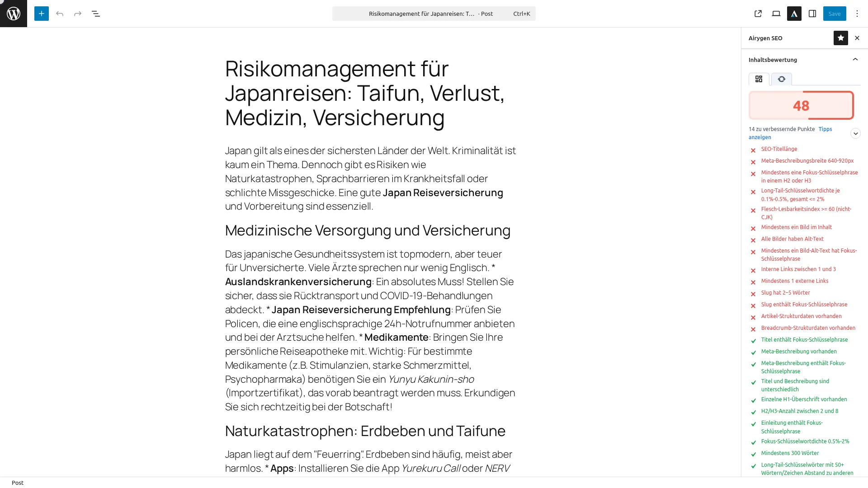Click the bold text Auslandskrankenversicherung
Viewport: 868px width, 488px height.
(298, 282)
